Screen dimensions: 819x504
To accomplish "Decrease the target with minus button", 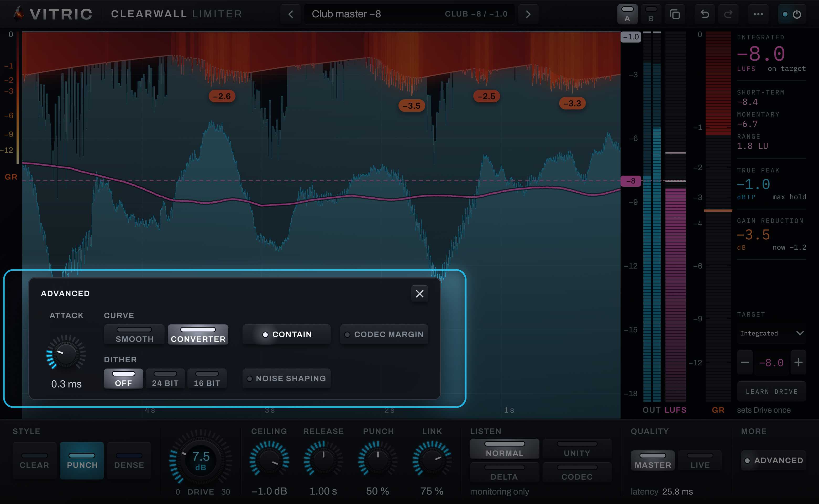I will pyautogui.click(x=745, y=362).
